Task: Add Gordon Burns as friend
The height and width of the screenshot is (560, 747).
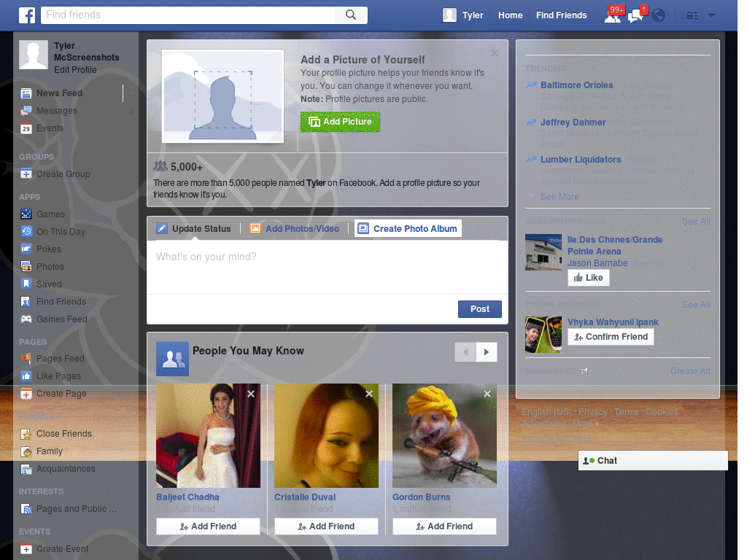Action: (444, 526)
